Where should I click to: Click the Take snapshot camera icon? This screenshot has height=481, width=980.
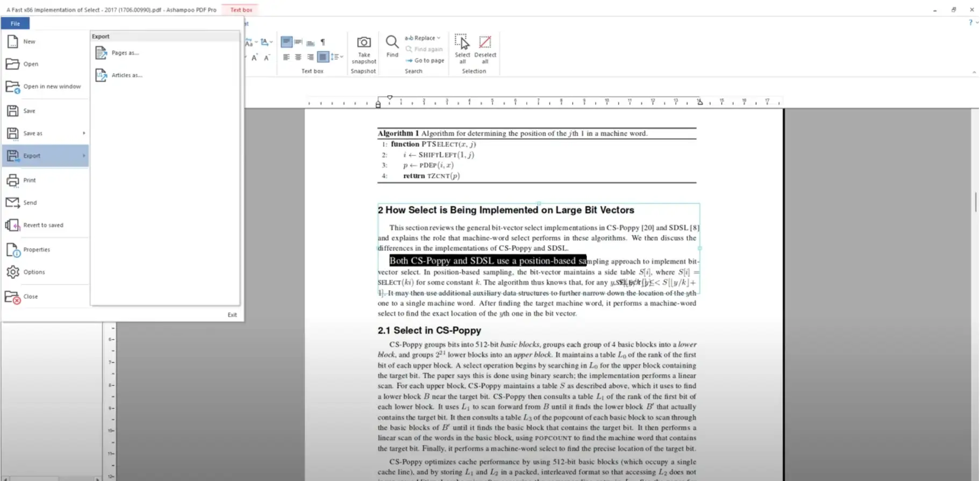pos(364,42)
